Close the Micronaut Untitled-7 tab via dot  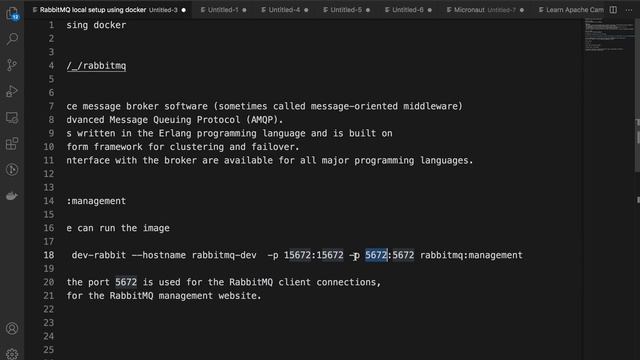click(x=522, y=10)
